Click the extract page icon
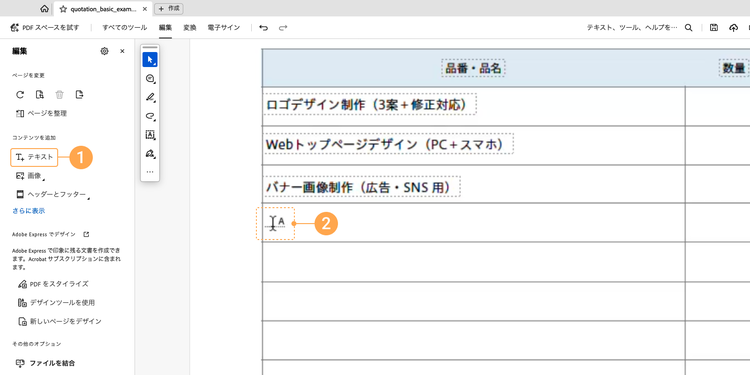750x375 pixels. (x=80, y=95)
